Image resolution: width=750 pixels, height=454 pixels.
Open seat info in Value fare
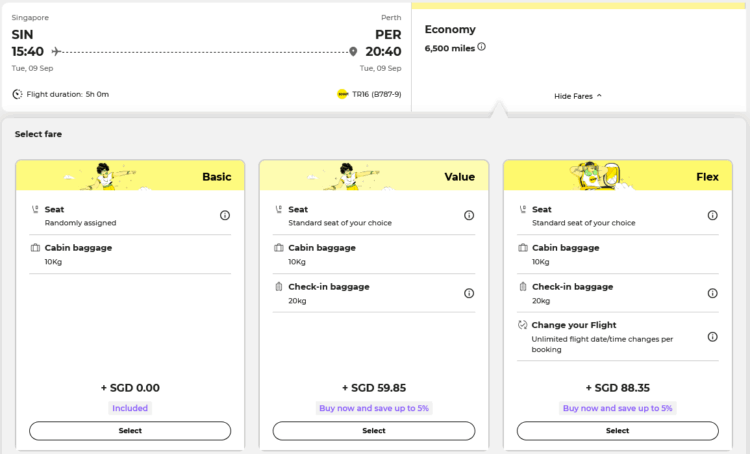469,215
